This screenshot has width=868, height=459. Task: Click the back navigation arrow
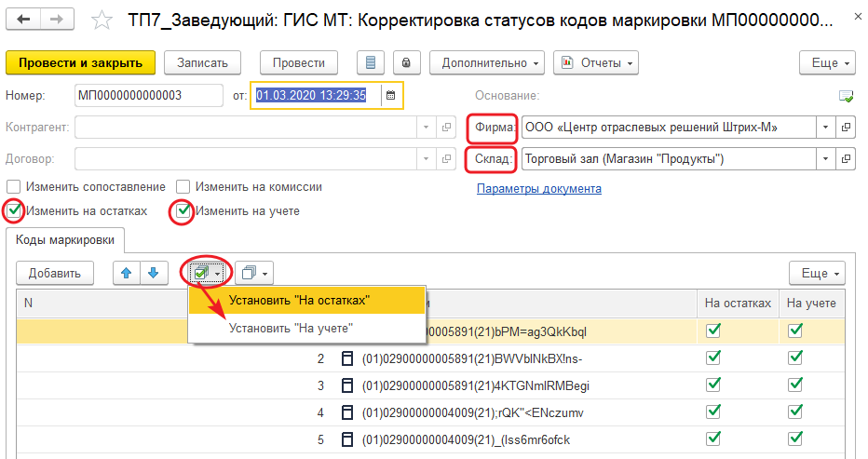(x=24, y=20)
